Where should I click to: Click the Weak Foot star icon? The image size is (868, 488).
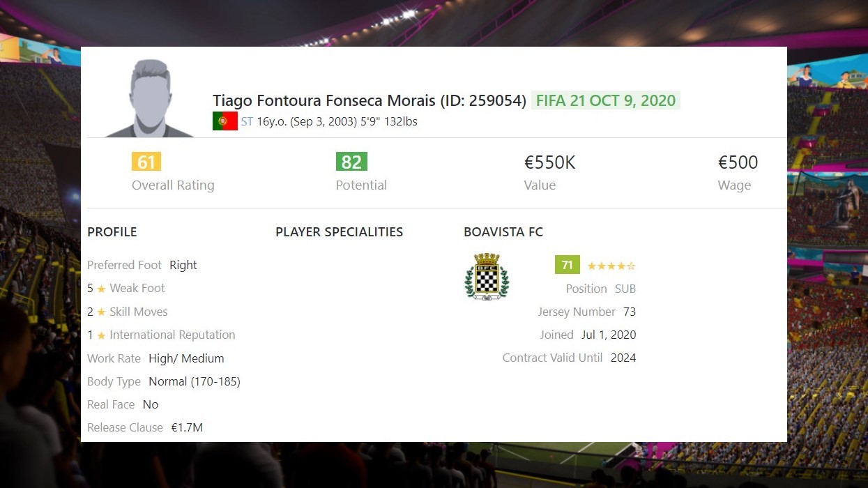coord(101,289)
